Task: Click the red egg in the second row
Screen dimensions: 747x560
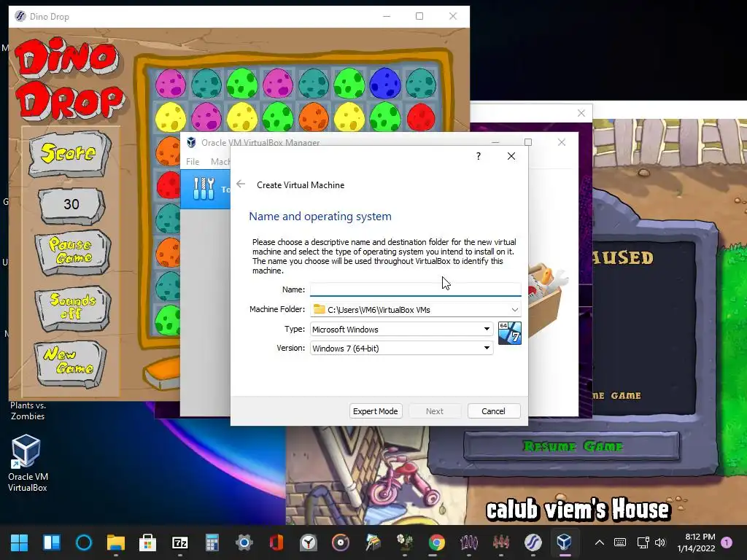Action: [421, 117]
